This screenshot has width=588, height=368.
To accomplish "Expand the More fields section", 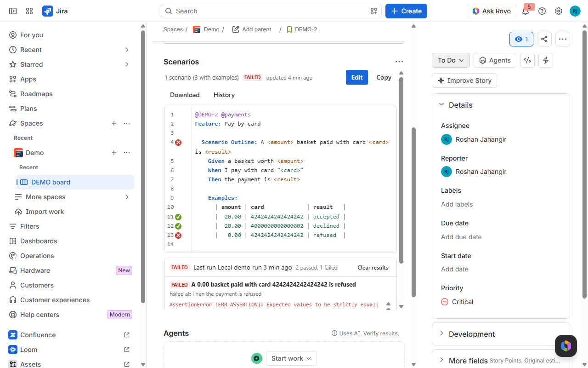I will [x=441, y=361].
